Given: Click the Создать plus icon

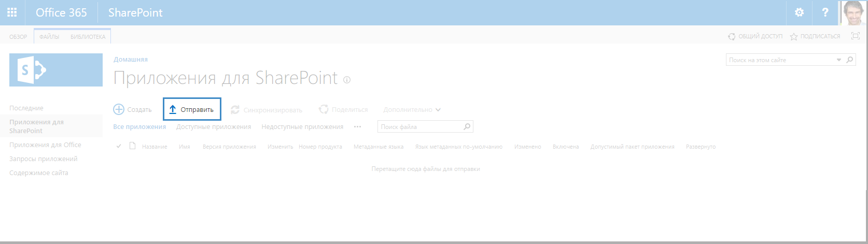Looking at the screenshot, I should pos(119,109).
